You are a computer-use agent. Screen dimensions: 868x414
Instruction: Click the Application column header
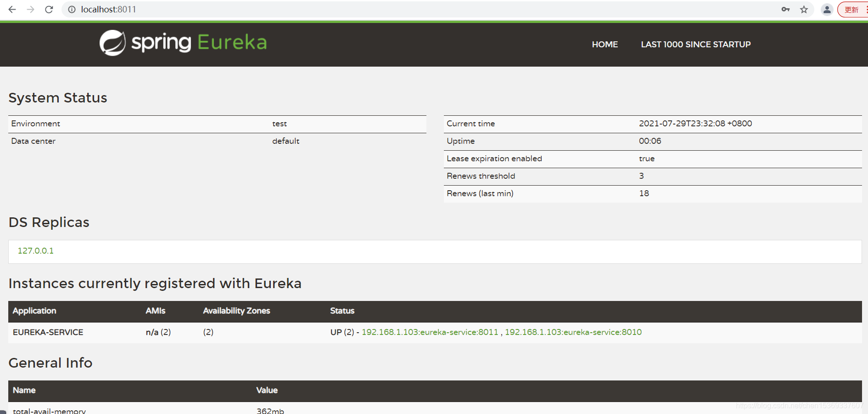coord(34,311)
